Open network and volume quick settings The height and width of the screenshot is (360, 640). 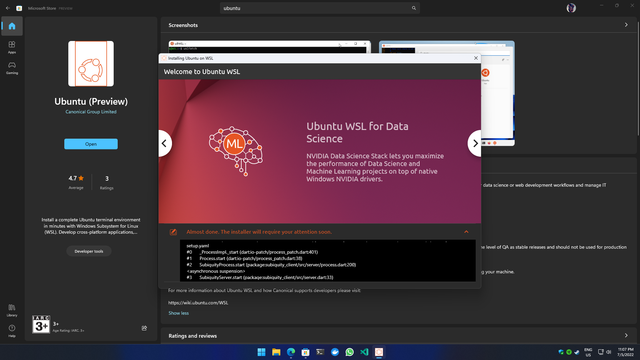(604, 352)
